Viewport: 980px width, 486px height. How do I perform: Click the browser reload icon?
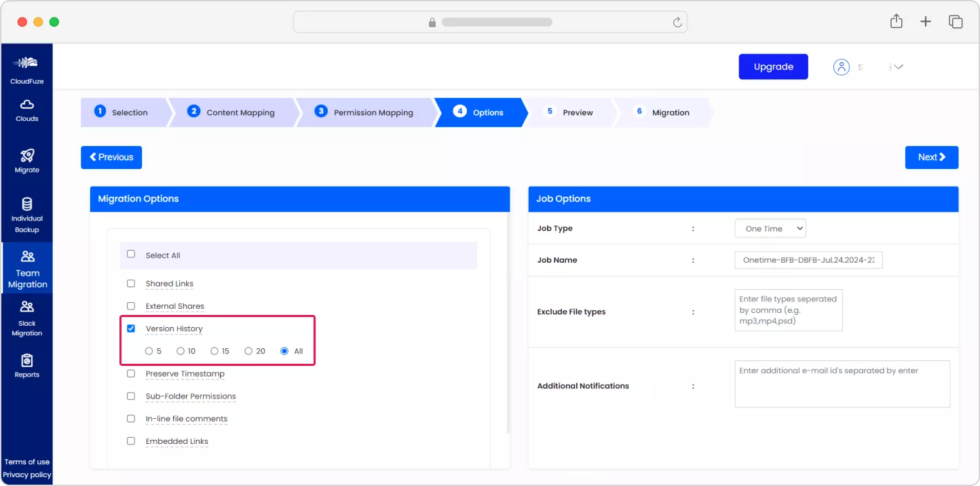pos(677,22)
